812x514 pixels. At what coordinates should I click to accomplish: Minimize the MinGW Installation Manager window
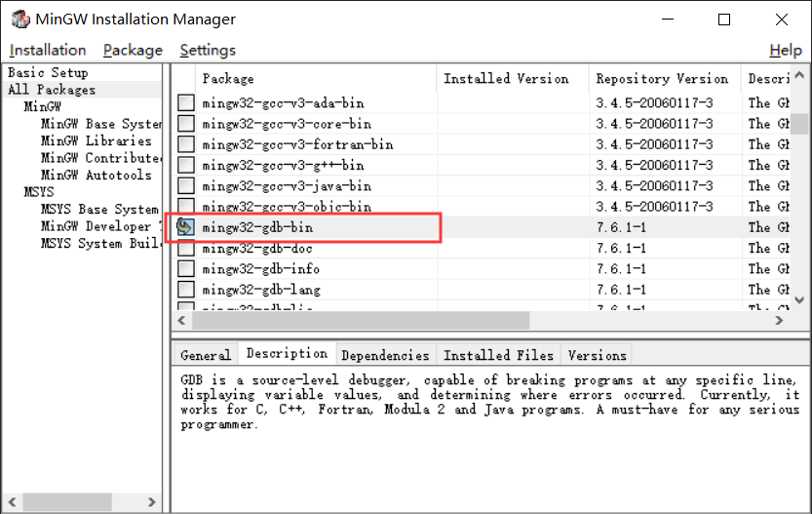(x=668, y=20)
